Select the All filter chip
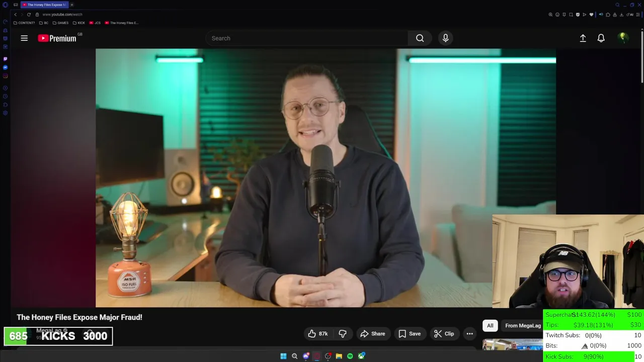Screen dimensions: 644x362 click(x=490, y=326)
